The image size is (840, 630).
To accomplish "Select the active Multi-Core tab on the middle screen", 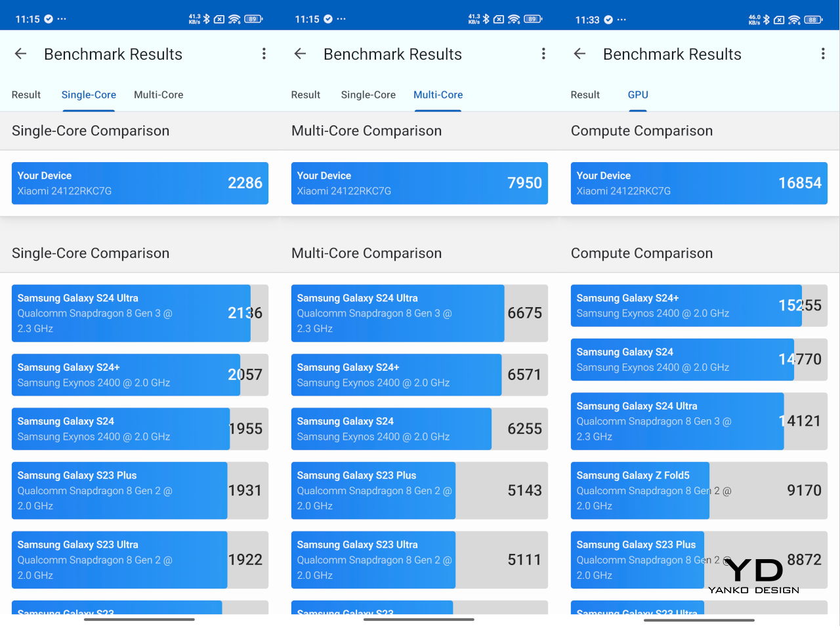I will (x=438, y=94).
